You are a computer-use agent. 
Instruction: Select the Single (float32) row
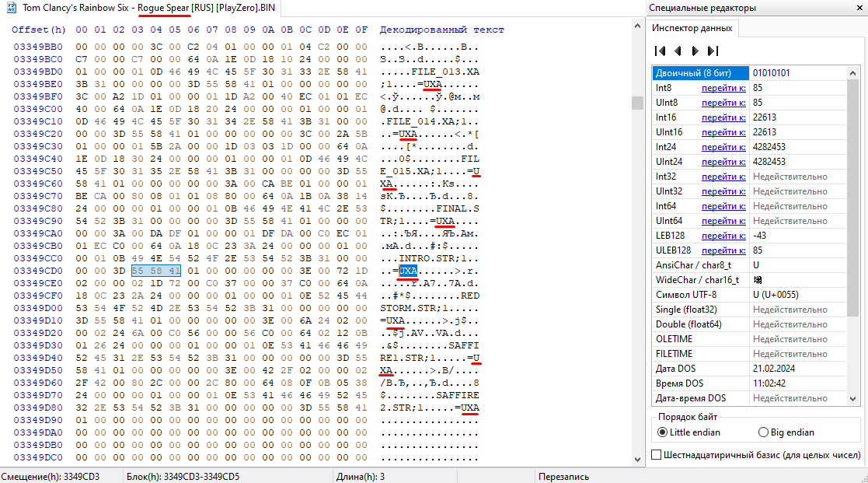click(x=750, y=310)
